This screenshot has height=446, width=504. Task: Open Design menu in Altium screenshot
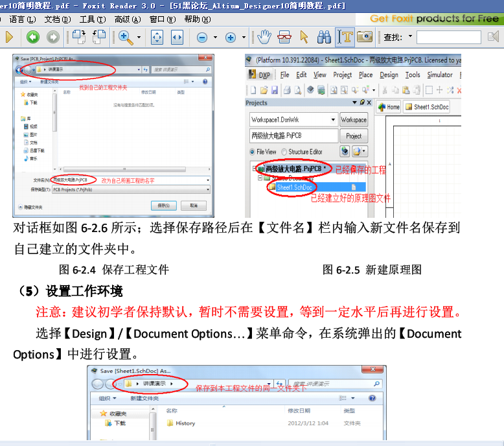pos(389,75)
